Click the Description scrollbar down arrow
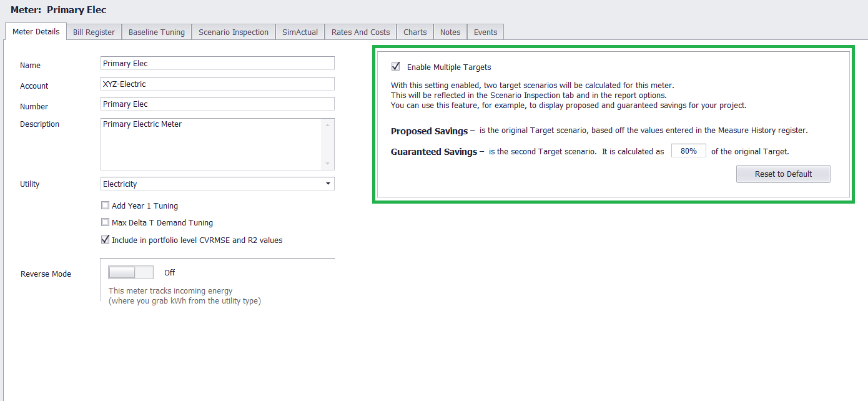This screenshot has height=401, width=868. point(328,164)
